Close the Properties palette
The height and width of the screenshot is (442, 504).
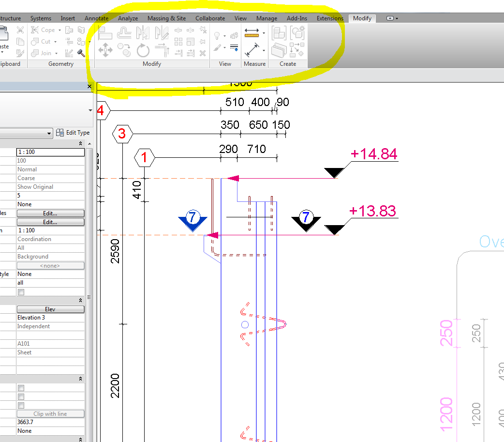click(89, 86)
